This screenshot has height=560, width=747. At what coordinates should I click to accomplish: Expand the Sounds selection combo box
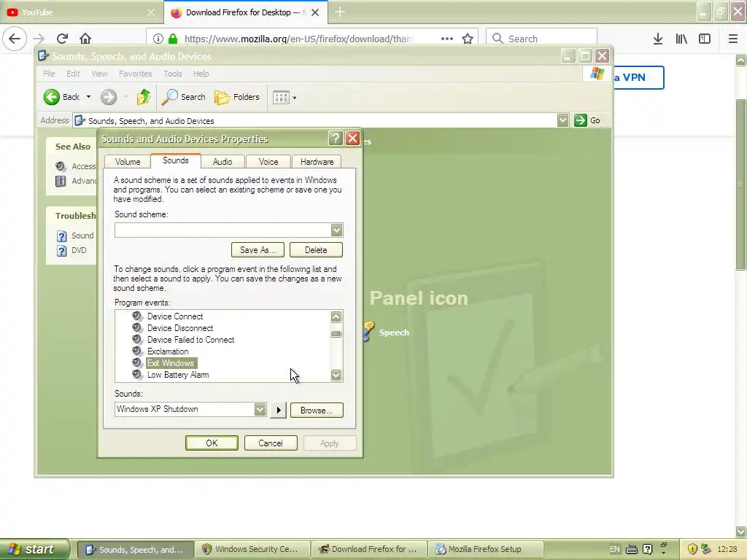coord(260,410)
